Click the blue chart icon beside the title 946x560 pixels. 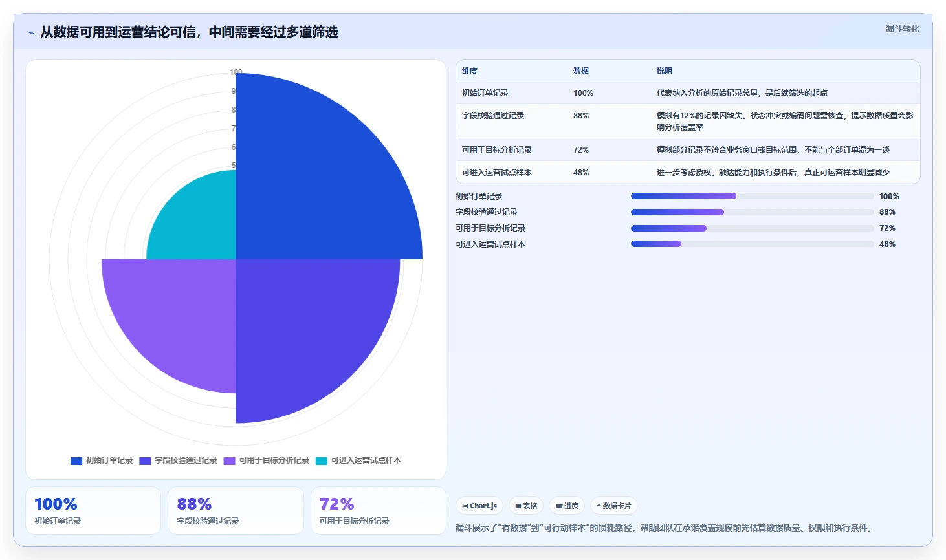click(x=30, y=32)
